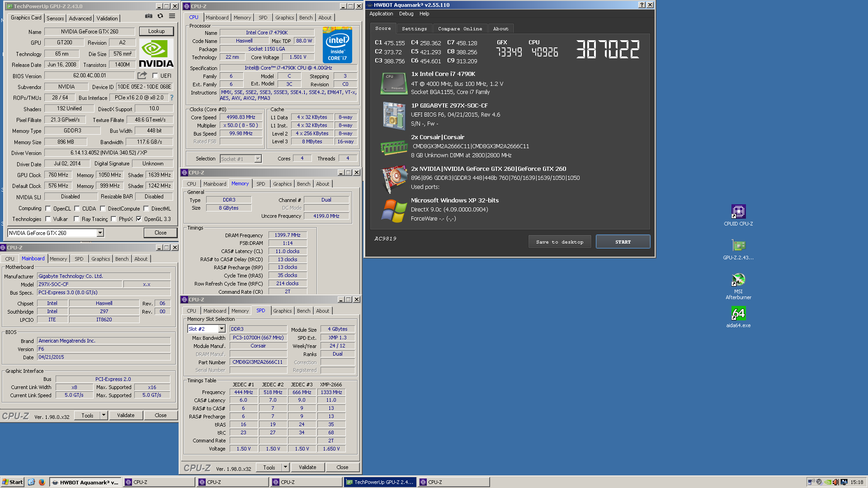
Task: Toggle the DirectML checkbox
Action: coord(146,209)
